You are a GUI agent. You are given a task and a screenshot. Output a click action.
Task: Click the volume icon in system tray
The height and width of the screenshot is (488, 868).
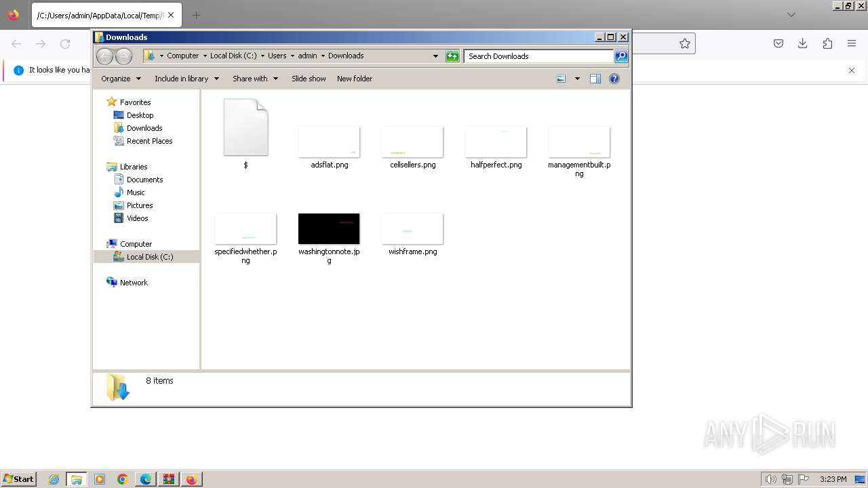[x=770, y=479]
